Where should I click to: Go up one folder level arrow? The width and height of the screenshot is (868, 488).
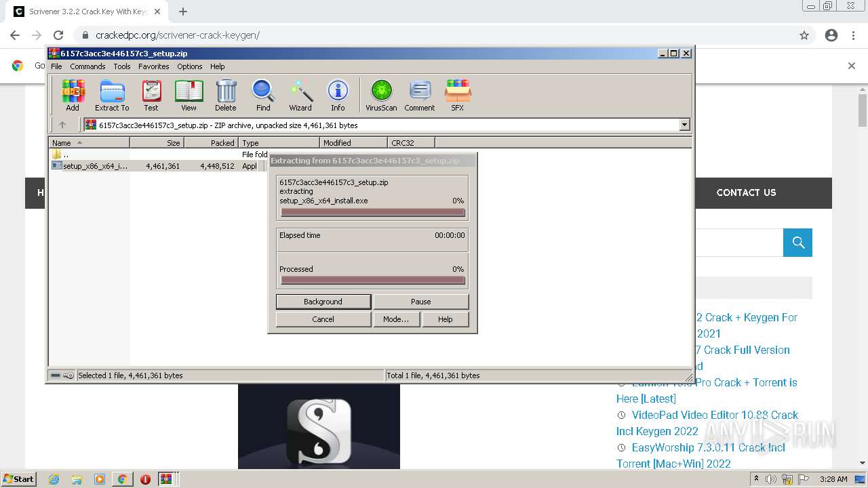(62, 125)
